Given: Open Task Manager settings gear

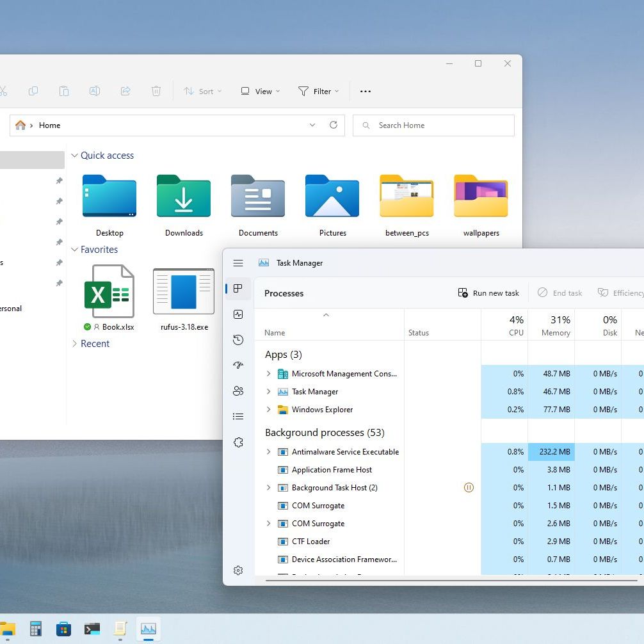Looking at the screenshot, I should (238, 570).
